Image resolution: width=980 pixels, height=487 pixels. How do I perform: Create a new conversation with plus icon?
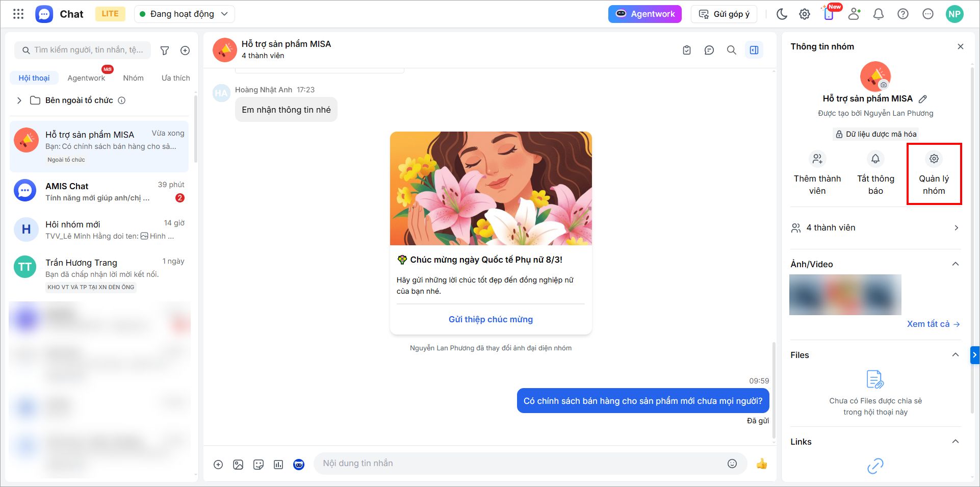coord(185,50)
